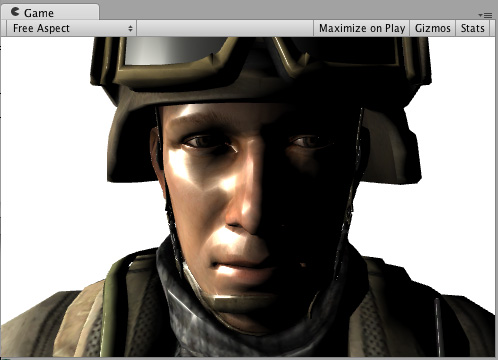Toggle the Gizmos button
The height and width of the screenshot is (360, 498).
[433, 28]
